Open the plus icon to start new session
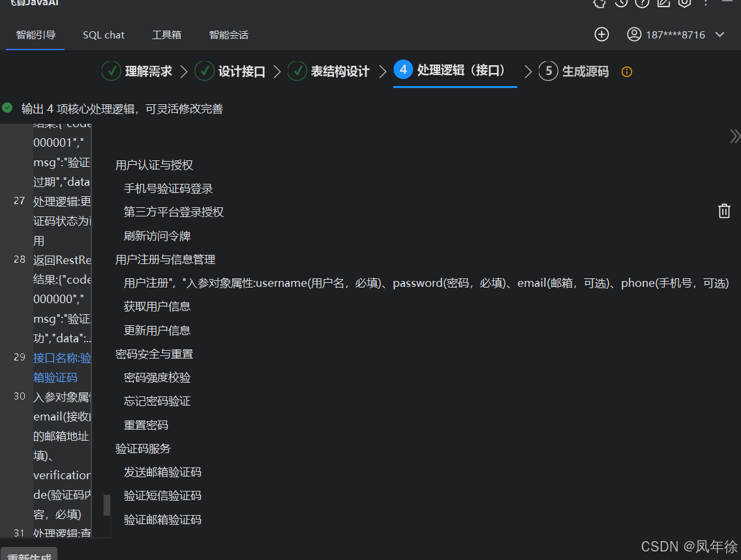This screenshot has height=560, width=741. click(x=601, y=35)
